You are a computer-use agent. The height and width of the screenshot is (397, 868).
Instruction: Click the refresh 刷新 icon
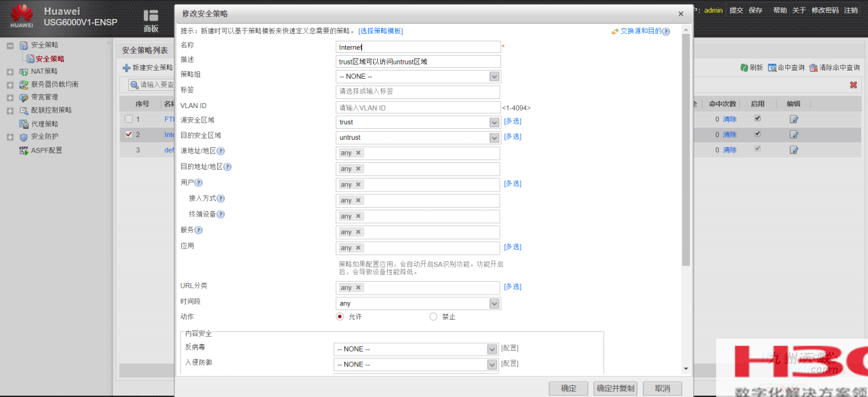(x=744, y=68)
